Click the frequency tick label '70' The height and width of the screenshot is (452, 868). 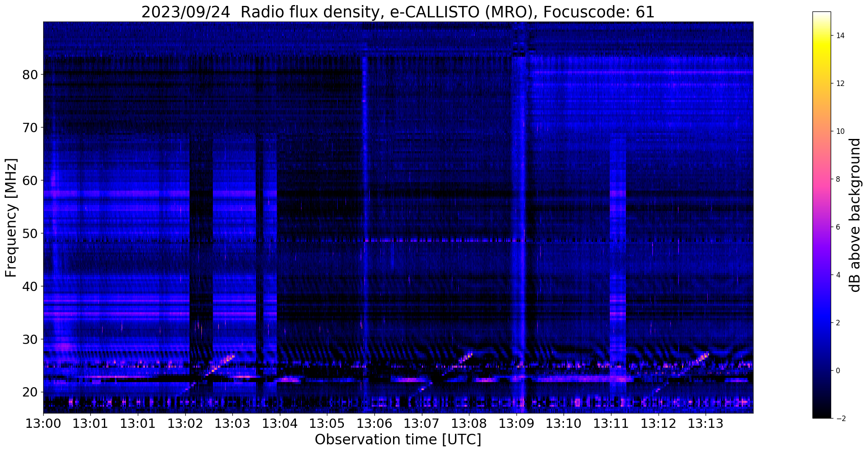tap(30, 127)
